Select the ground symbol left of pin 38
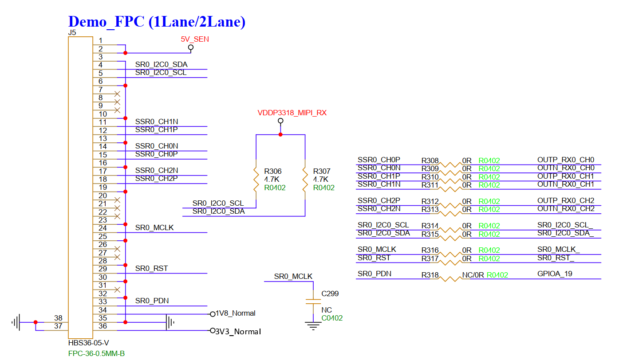This screenshot has width=619, height=364. click(x=16, y=322)
